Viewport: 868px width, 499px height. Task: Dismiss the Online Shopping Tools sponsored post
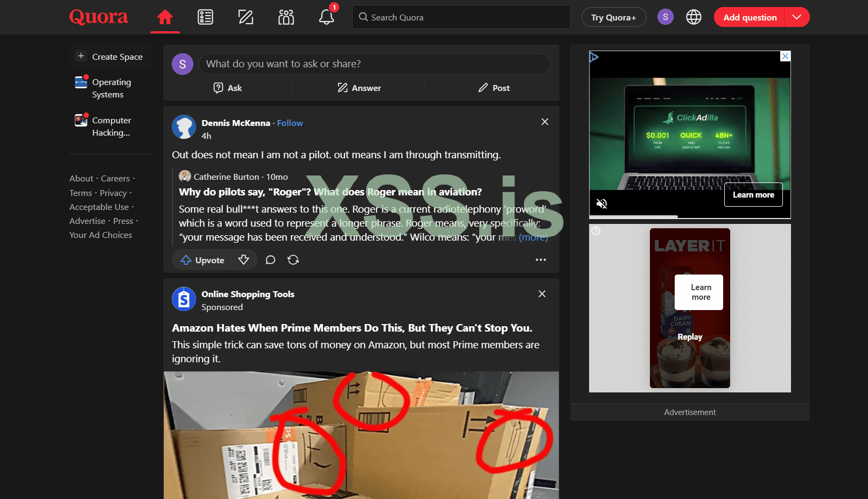click(x=542, y=294)
